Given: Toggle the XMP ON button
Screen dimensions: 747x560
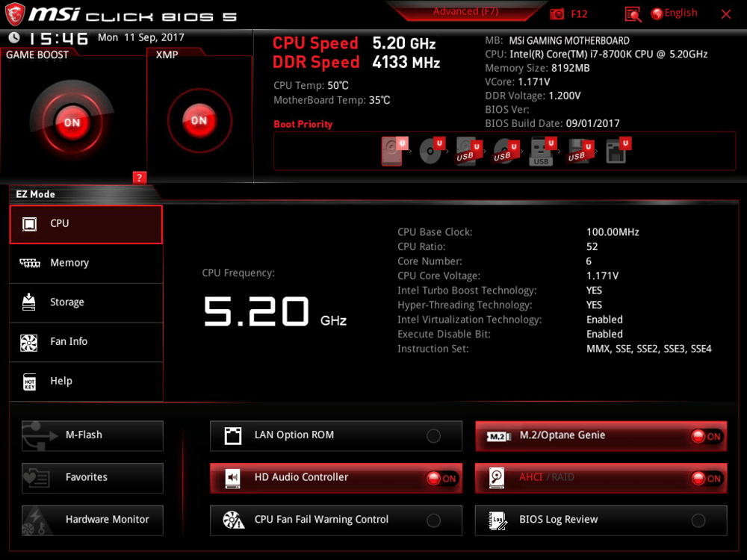Looking at the screenshot, I should coord(199,120).
